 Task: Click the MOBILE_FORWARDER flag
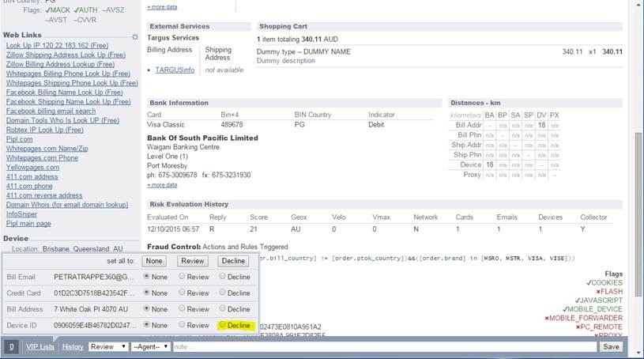584,318
